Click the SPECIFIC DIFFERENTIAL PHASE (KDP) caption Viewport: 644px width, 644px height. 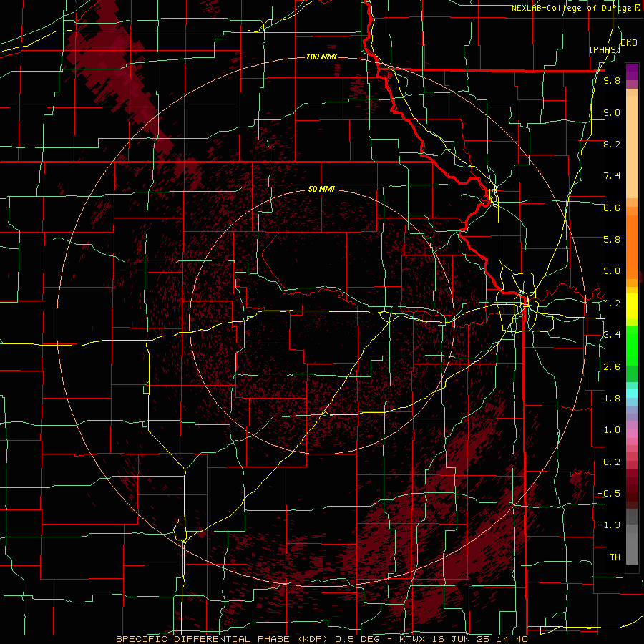(x=223, y=639)
